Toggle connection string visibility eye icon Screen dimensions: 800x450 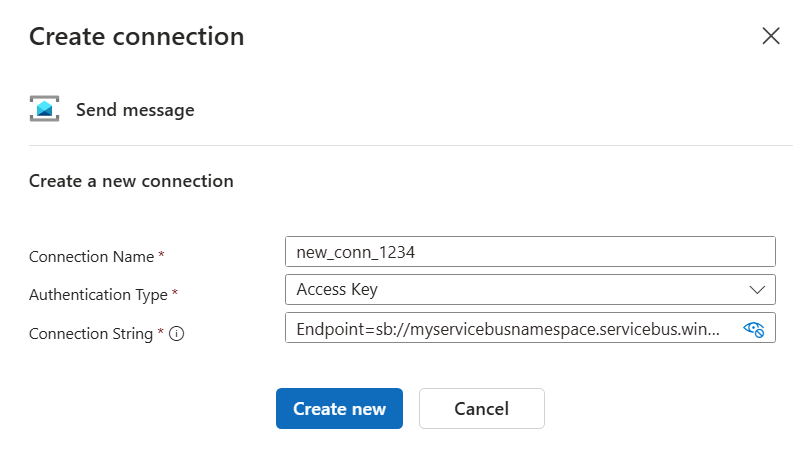[x=754, y=329]
